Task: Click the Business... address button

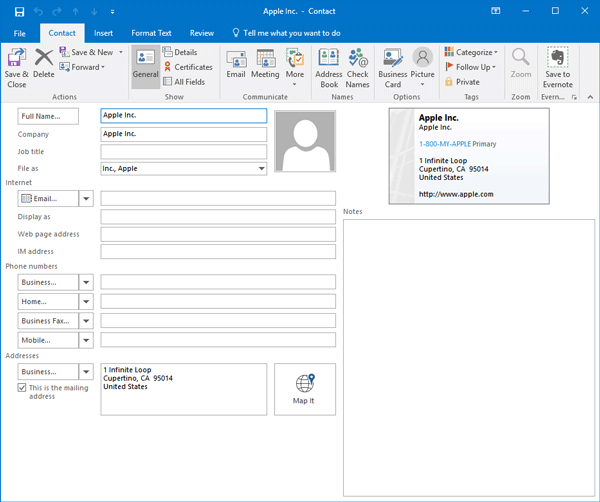Action: coord(48,372)
